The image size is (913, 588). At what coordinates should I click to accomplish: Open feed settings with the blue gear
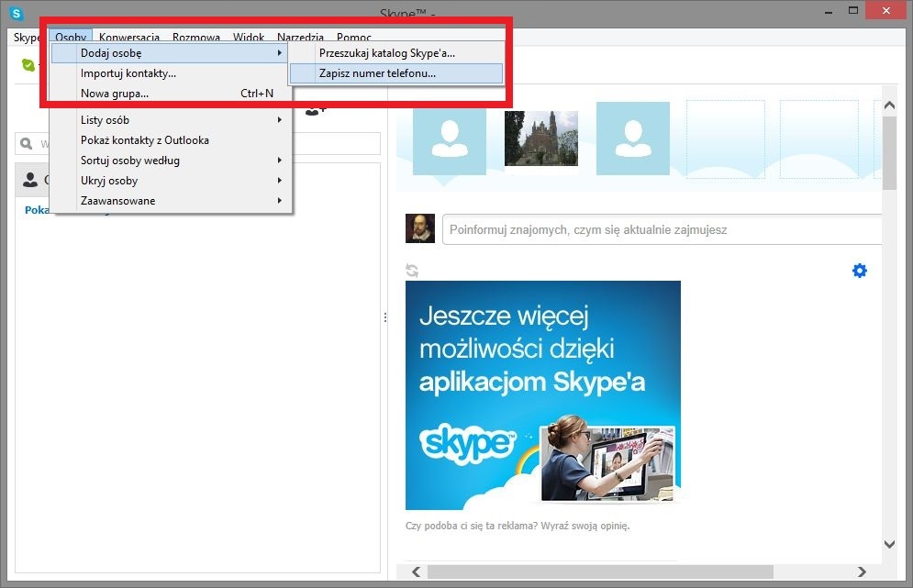point(860,270)
